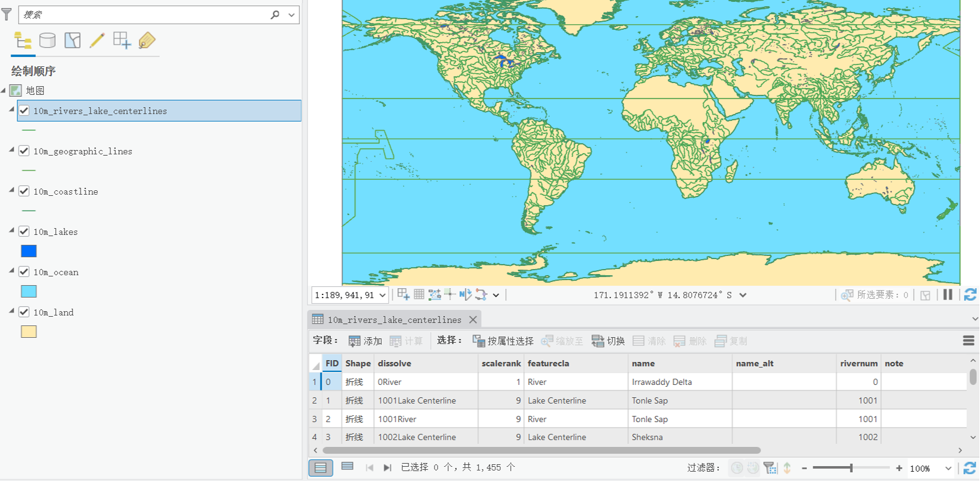This screenshot has width=980, height=481.
Task: Close the 10m_rivers_lake_centerlines table tab
Action: pos(473,319)
